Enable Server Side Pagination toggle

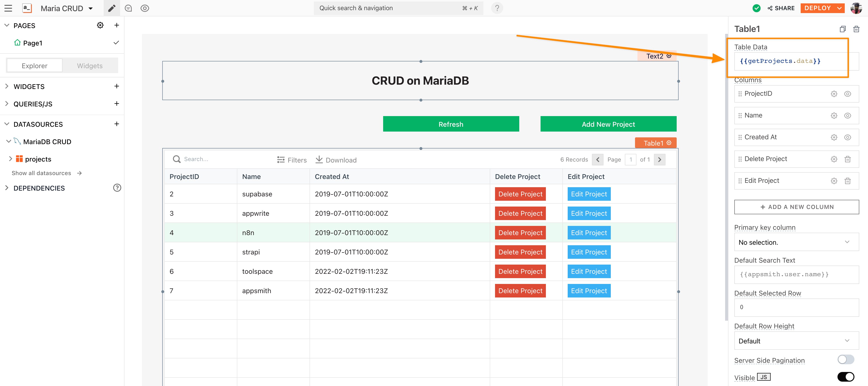tap(845, 359)
